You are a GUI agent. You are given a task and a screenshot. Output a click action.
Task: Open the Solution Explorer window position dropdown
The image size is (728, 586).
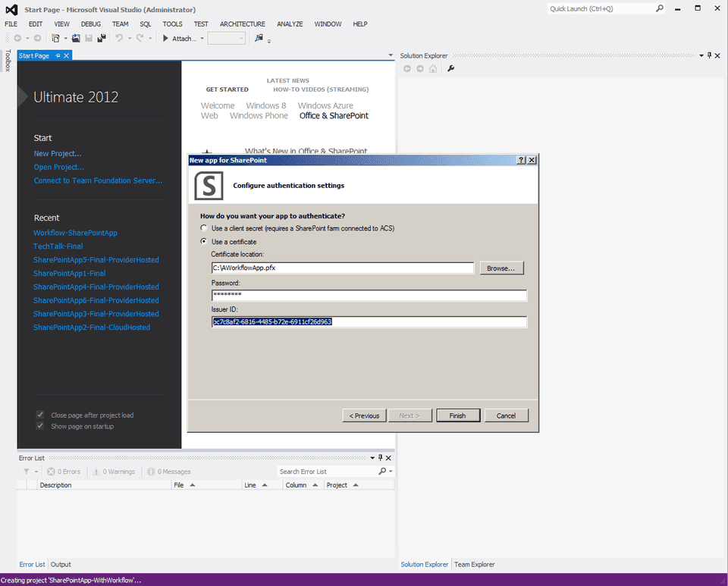pos(701,55)
